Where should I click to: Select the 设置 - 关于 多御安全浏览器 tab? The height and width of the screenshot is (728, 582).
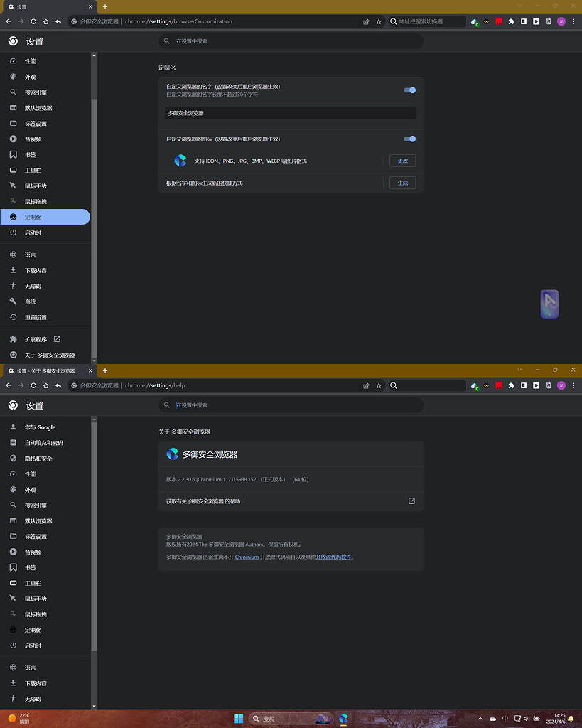49,371
